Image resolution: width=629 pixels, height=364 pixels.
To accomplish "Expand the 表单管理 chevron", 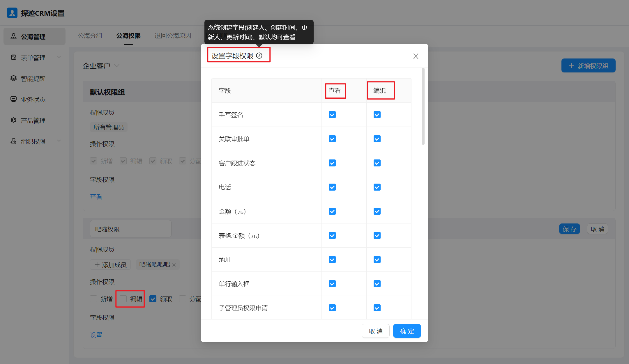I will tap(59, 57).
